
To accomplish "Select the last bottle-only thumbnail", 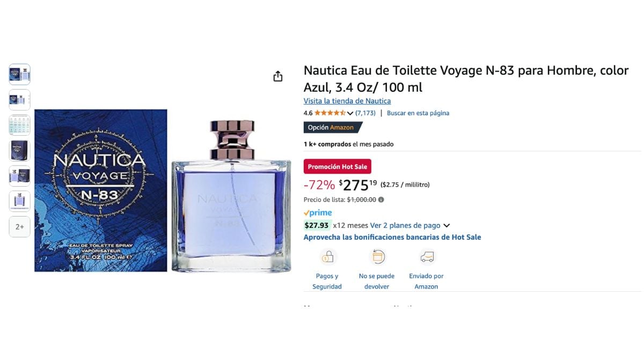I will [x=19, y=201].
